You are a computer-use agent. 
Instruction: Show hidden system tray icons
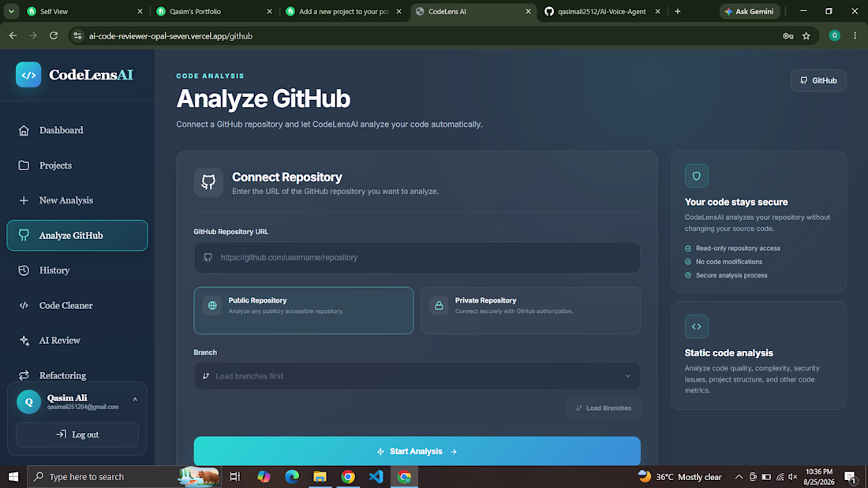click(x=739, y=476)
